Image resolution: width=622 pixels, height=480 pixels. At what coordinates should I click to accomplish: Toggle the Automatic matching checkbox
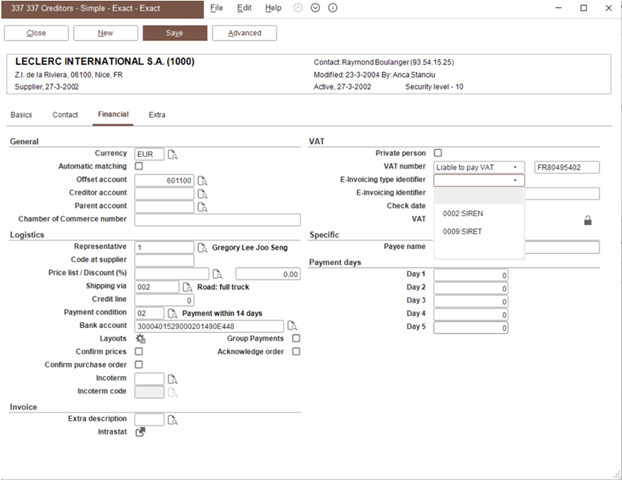(x=139, y=166)
